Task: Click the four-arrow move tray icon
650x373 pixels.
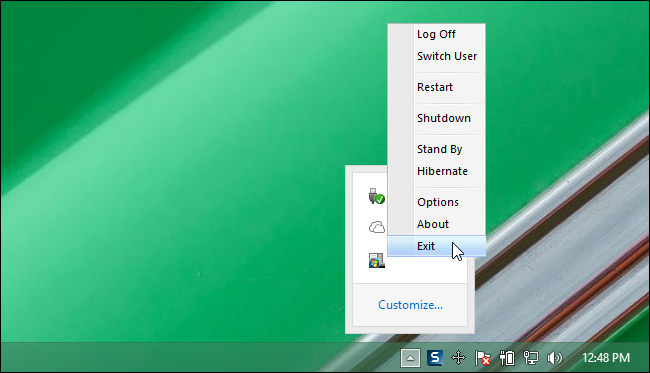Action: coord(458,358)
